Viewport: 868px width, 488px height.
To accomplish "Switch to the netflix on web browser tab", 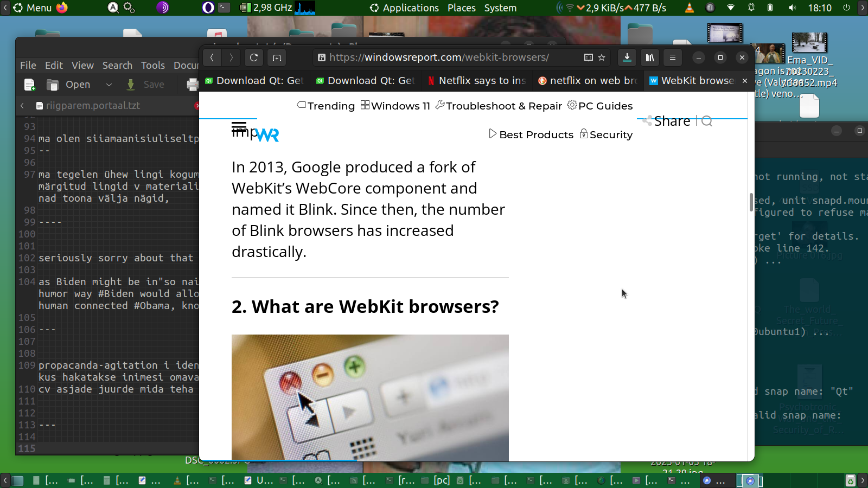I will click(x=588, y=81).
